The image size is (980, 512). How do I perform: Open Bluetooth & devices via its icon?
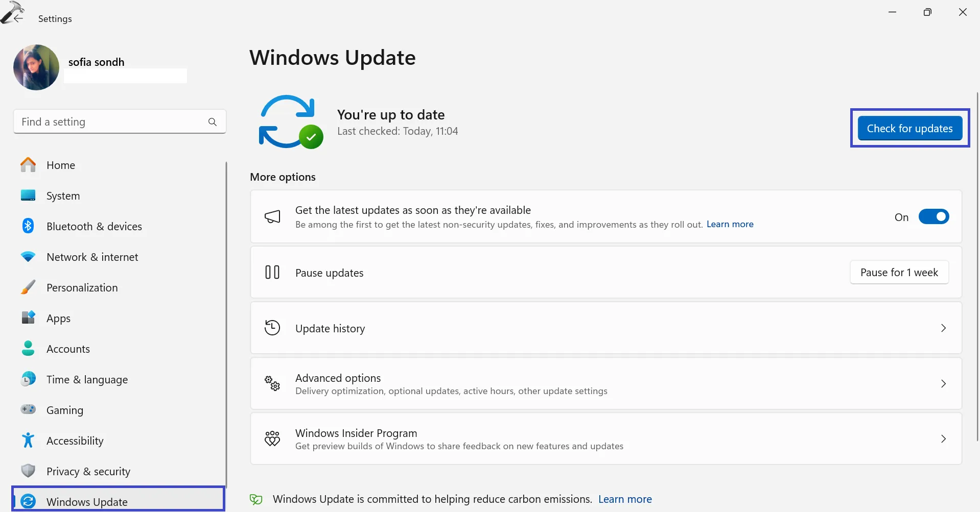pos(28,226)
